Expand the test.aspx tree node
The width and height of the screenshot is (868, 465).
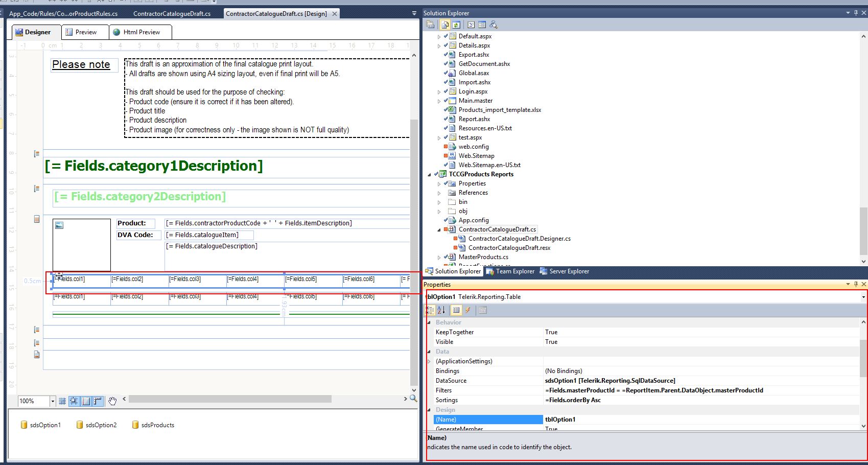click(439, 138)
